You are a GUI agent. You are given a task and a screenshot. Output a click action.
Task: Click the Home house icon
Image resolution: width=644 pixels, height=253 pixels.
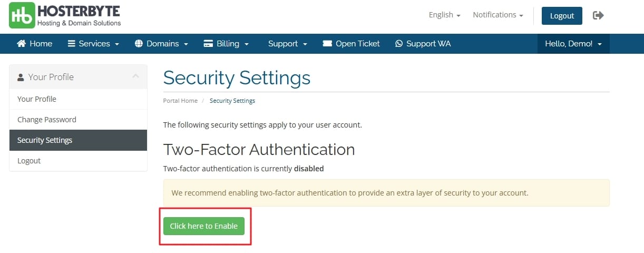point(22,44)
